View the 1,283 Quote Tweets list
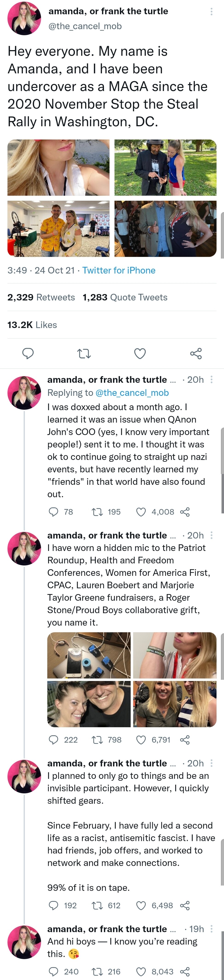Image resolution: width=224 pixels, height=980 pixels. pyautogui.click(x=125, y=297)
